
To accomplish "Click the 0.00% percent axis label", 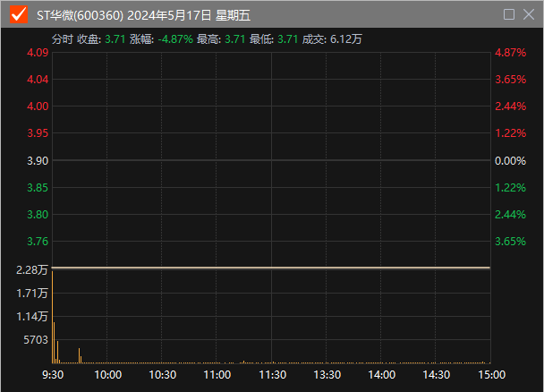I will tap(510, 161).
